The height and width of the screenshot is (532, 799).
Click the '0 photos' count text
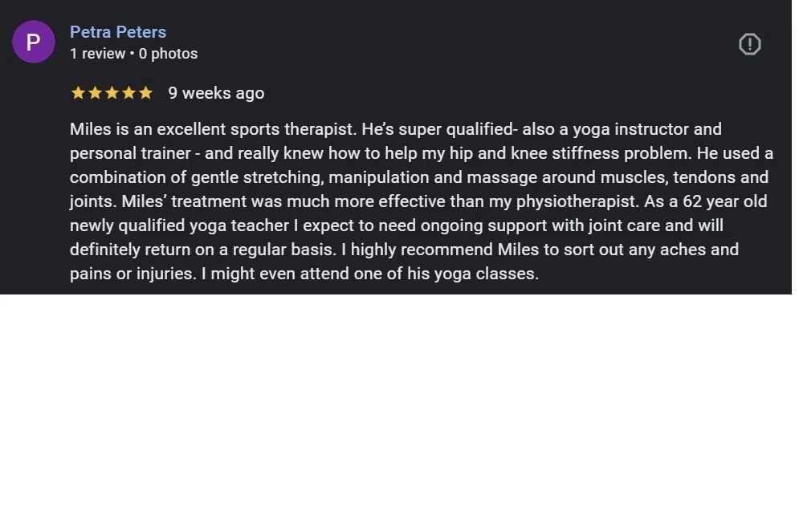[x=168, y=54]
